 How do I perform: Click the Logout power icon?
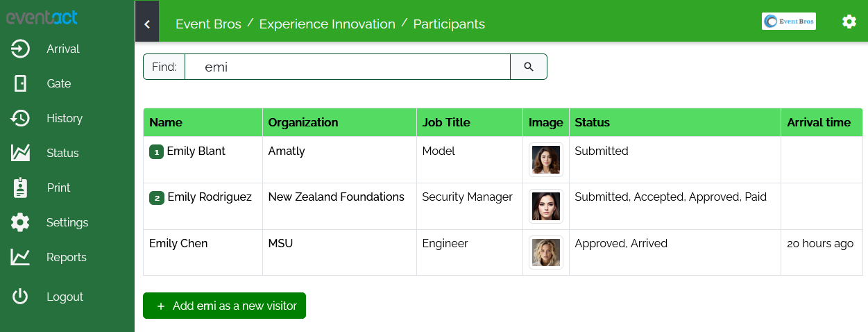click(20, 297)
